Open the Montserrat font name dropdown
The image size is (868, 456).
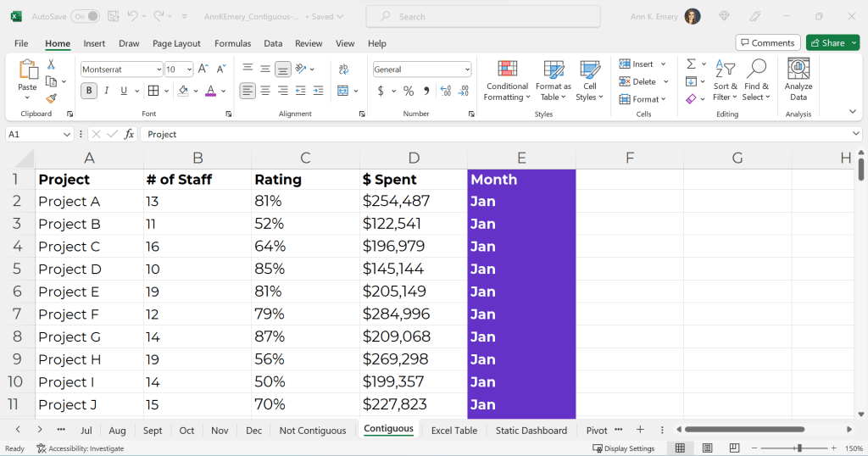tap(159, 70)
